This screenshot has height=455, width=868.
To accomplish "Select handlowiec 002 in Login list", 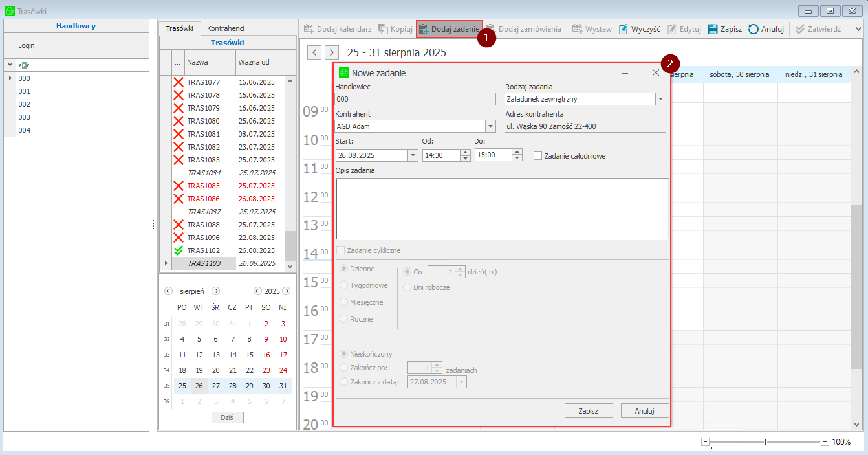I will pos(25,104).
